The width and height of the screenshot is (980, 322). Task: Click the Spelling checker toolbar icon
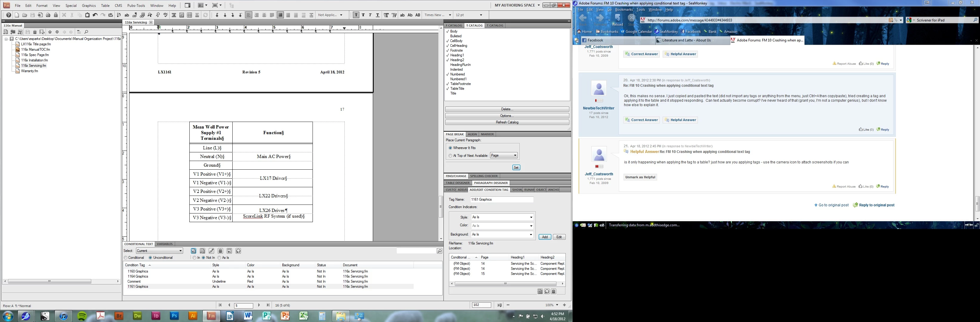(166, 15)
